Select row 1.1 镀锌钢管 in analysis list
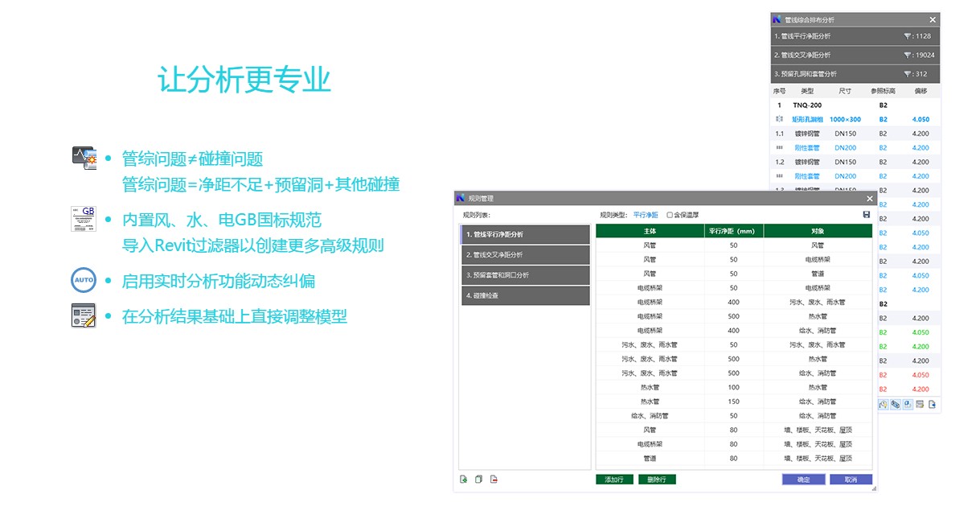 point(855,134)
